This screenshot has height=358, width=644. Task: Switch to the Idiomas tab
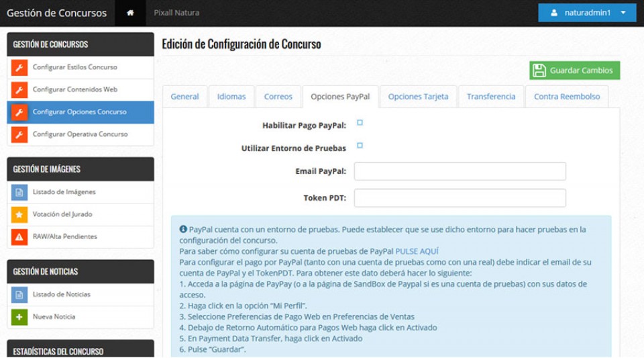231,97
